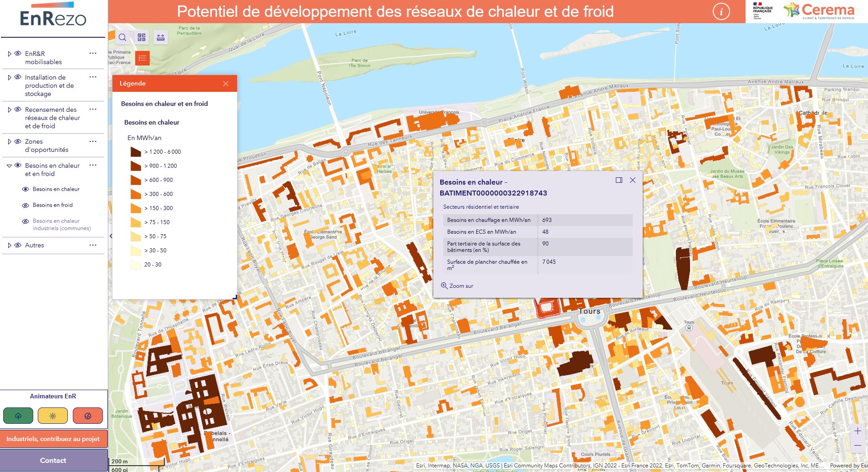Show Recensement des réseaux de chaleur layer
Screen dimensions: 868x472
click(x=18, y=109)
